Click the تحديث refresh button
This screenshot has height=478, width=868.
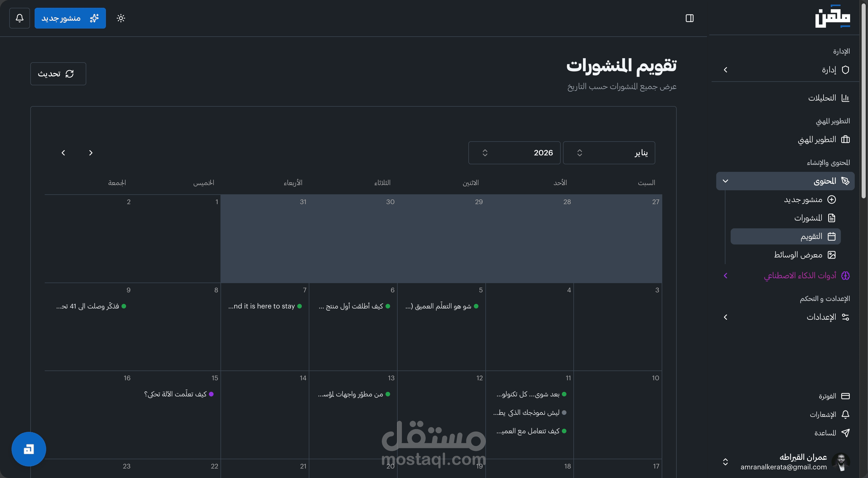tap(58, 74)
